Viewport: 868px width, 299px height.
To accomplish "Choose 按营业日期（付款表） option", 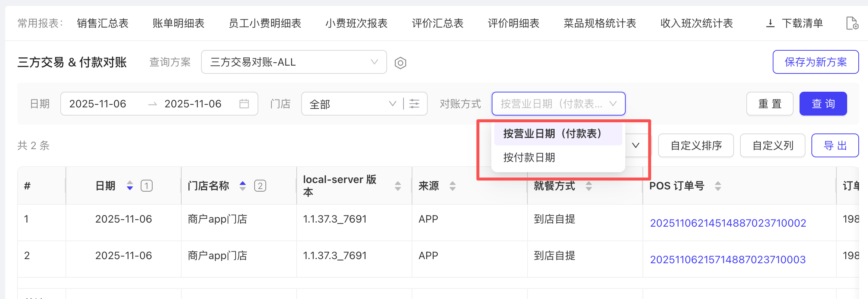I will [552, 134].
